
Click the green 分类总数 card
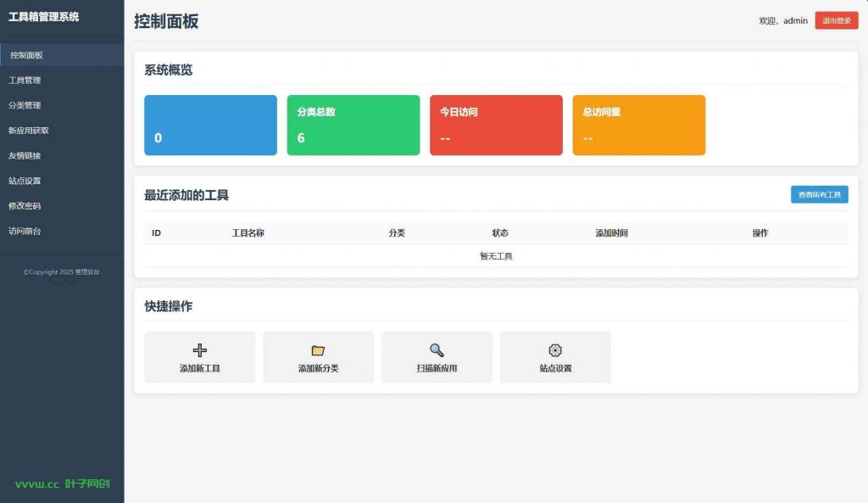(353, 126)
